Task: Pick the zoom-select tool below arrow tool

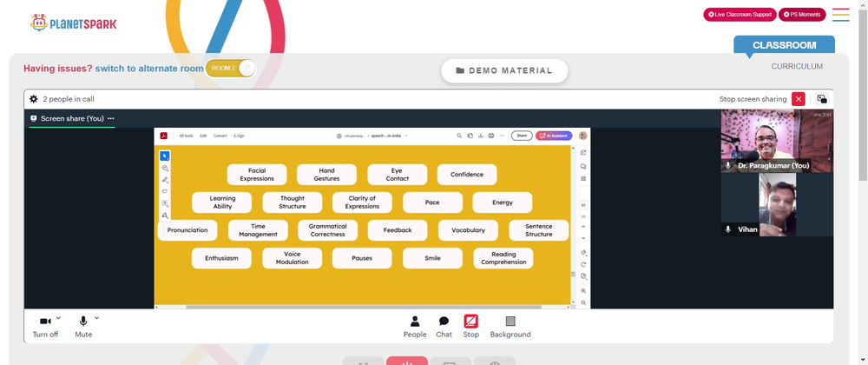Action: (x=165, y=168)
